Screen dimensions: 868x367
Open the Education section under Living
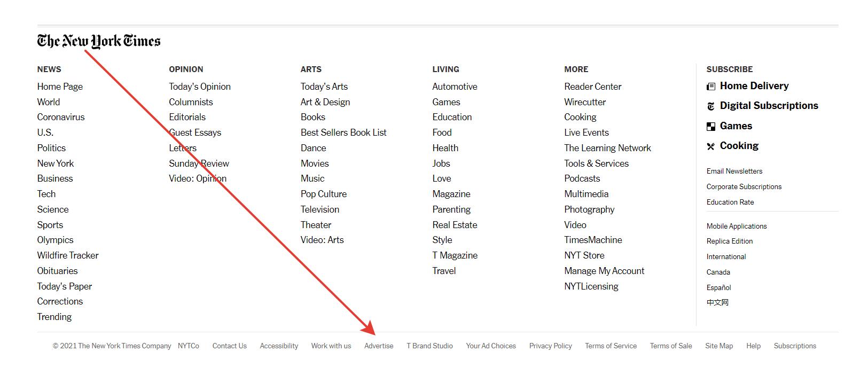(452, 117)
